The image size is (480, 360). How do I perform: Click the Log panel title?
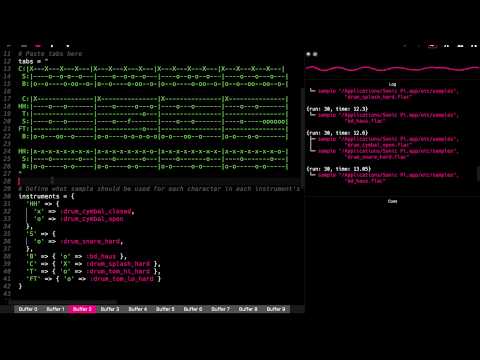tap(392, 84)
